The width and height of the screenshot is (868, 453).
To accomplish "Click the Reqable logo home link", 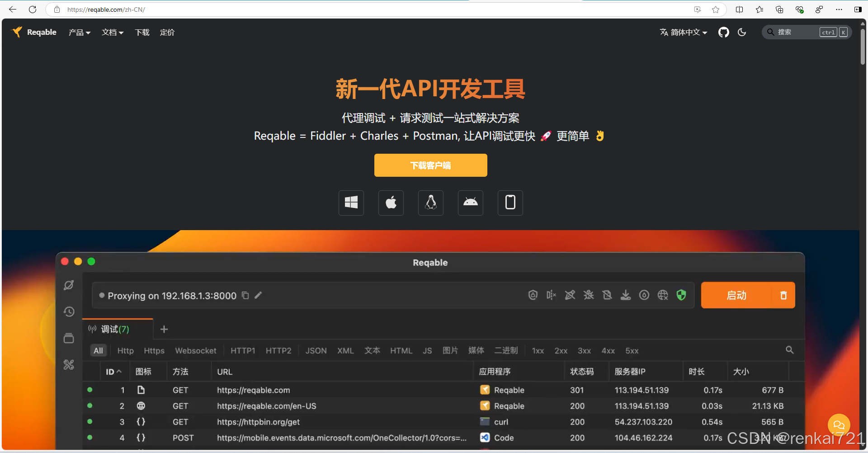I will coord(34,32).
